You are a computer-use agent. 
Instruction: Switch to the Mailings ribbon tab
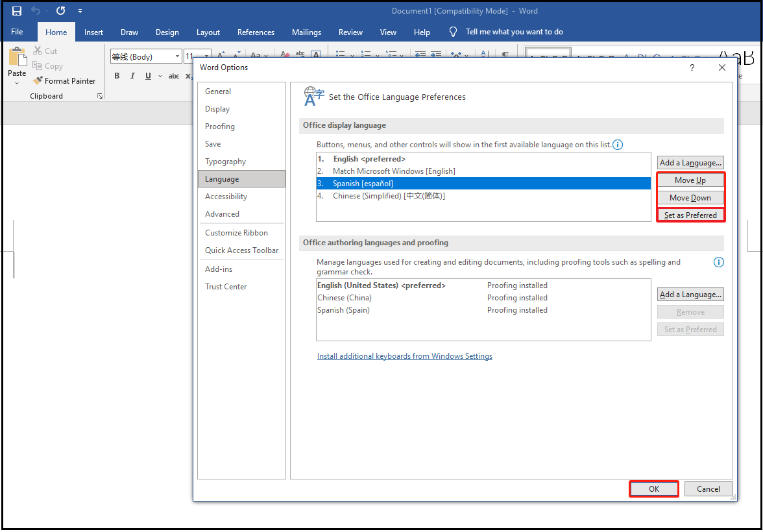[306, 32]
